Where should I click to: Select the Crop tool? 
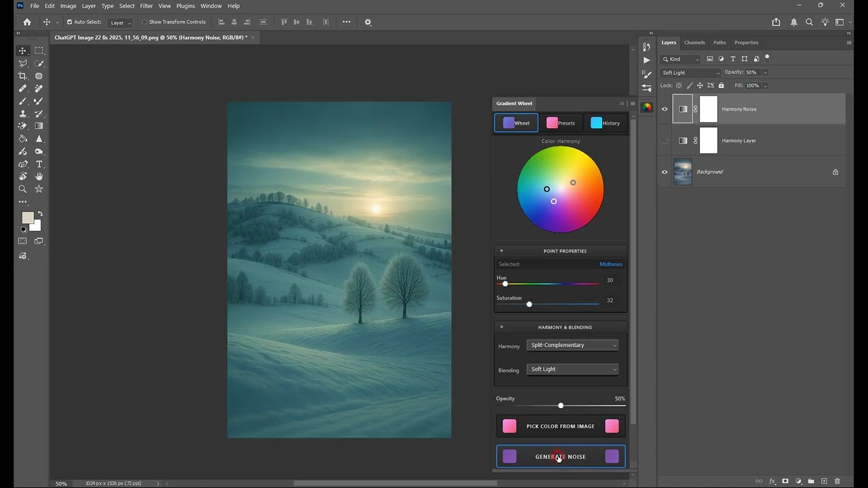tap(22, 76)
